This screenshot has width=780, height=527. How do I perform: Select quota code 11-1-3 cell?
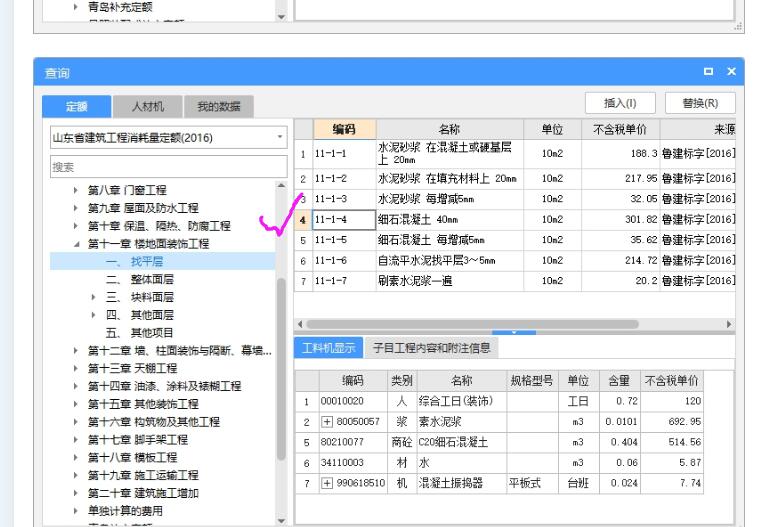(344, 199)
